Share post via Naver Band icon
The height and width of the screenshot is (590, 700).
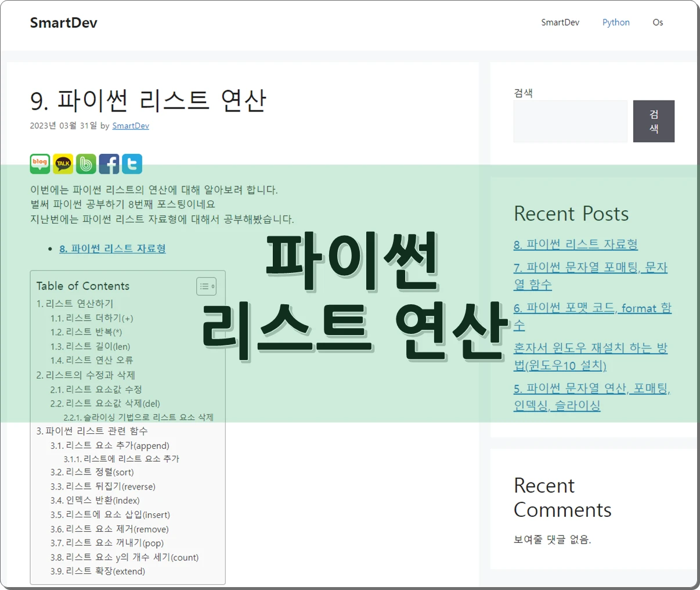[x=86, y=164]
